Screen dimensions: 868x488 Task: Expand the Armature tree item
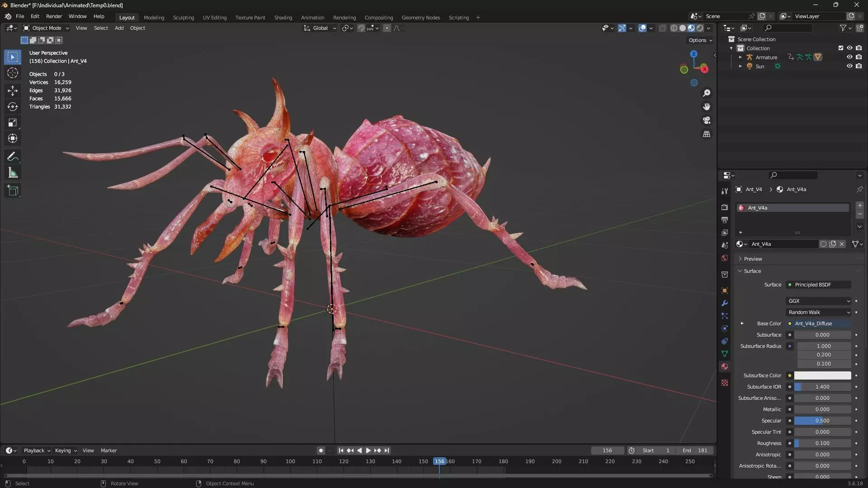coord(741,57)
